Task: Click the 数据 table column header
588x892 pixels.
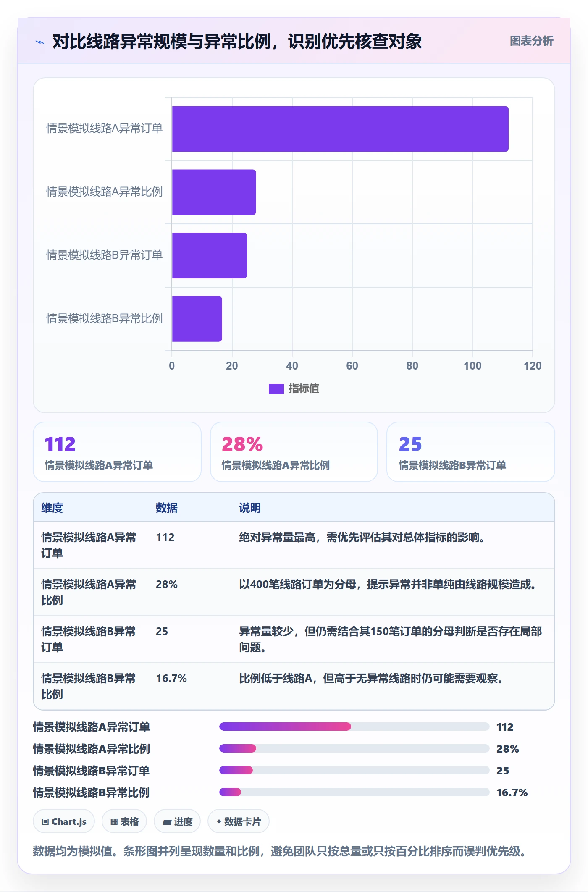Action: (167, 508)
